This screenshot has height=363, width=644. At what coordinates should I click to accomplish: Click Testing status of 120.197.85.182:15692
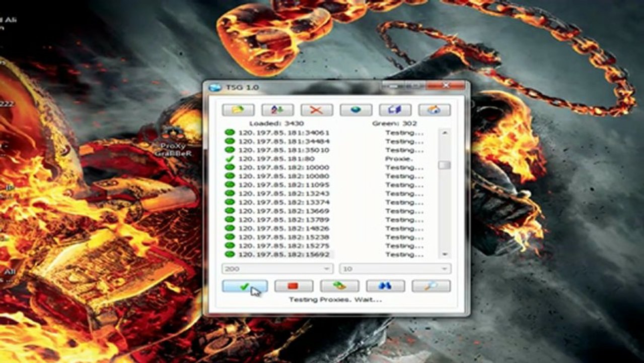404,255
